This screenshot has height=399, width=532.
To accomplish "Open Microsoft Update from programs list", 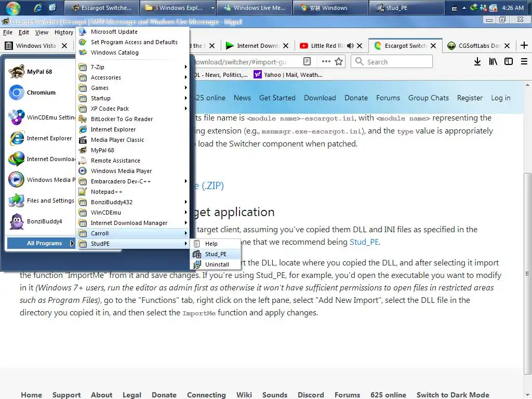I will click(132, 32).
